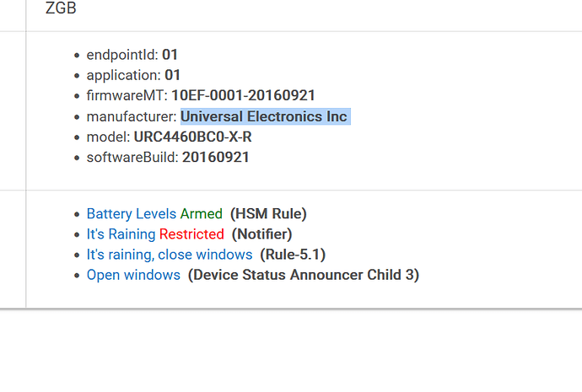Open the It's Raining Notifier link
The width and height of the screenshot is (582, 392).
coord(121,234)
